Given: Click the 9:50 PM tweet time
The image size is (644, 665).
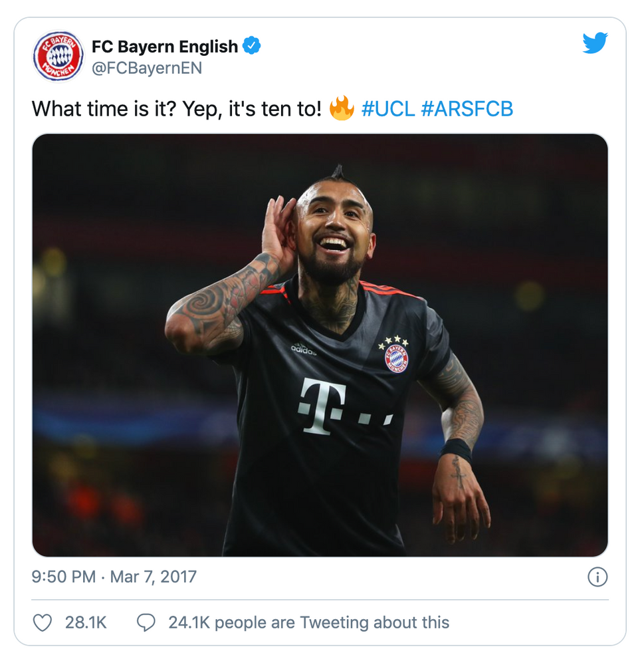Looking at the screenshot, I should pyautogui.click(x=64, y=576).
